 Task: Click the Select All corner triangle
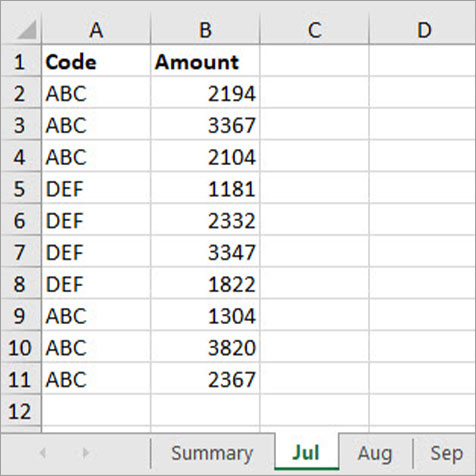[x=27, y=30]
